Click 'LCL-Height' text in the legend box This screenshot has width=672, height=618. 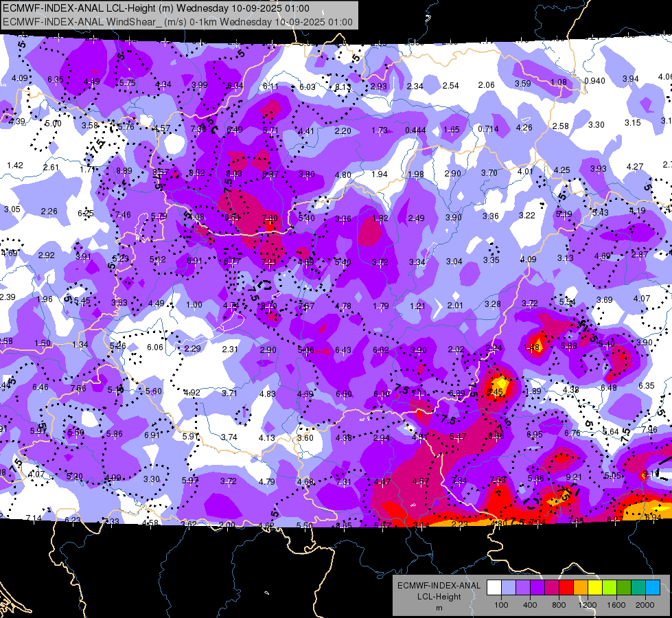[x=439, y=597]
